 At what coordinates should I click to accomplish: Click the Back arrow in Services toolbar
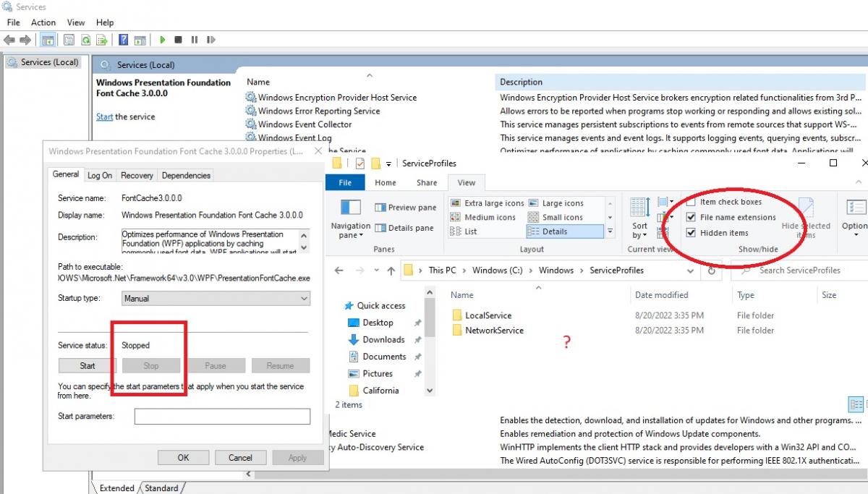coord(9,40)
